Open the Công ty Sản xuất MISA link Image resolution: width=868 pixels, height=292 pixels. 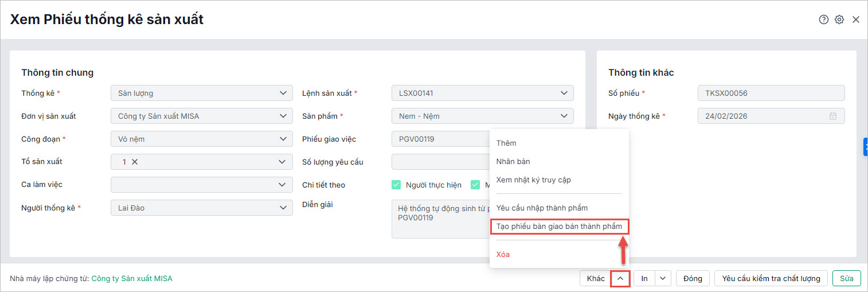(132, 279)
